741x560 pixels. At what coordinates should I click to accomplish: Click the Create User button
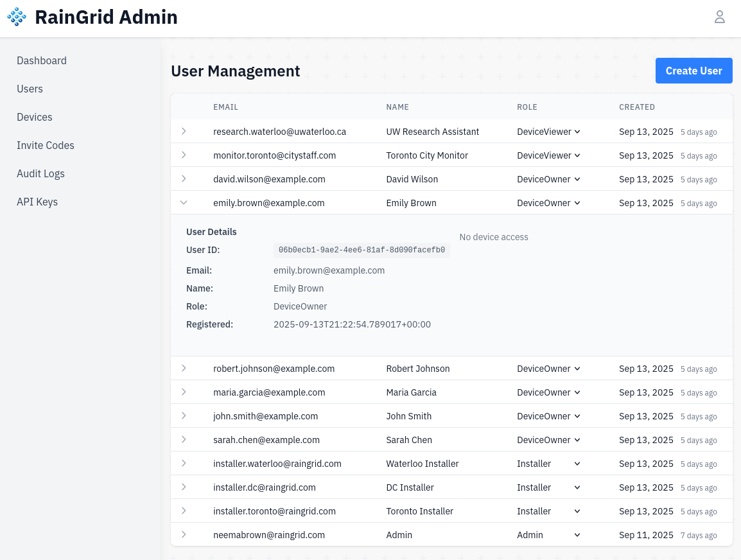[x=693, y=71]
